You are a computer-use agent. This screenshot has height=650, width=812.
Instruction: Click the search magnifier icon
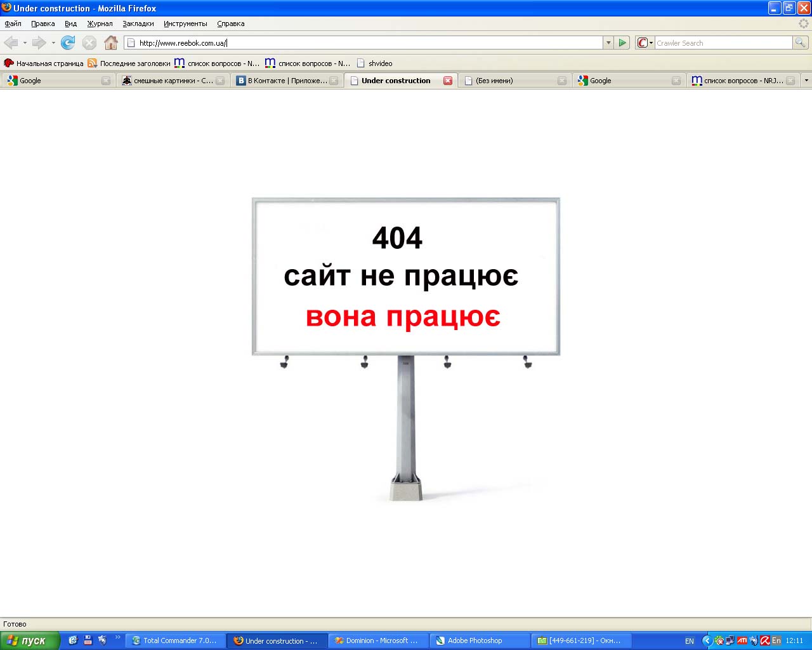tap(801, 43)
